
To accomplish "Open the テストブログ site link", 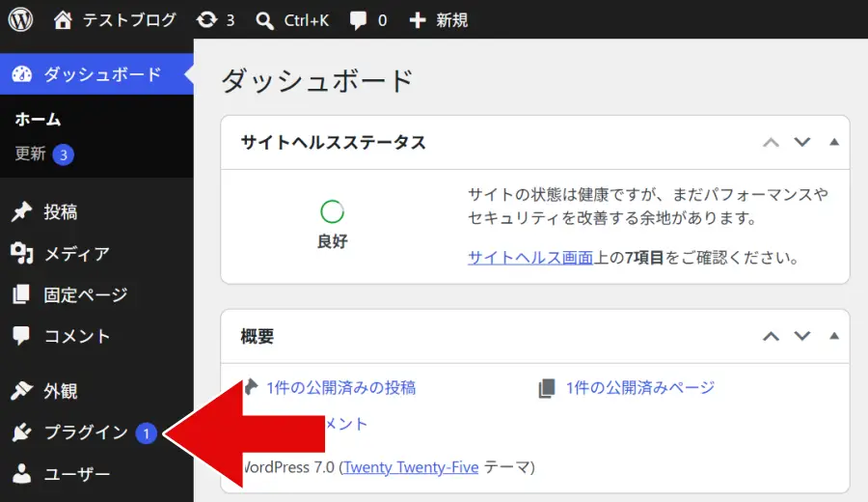I will point(128,20).
